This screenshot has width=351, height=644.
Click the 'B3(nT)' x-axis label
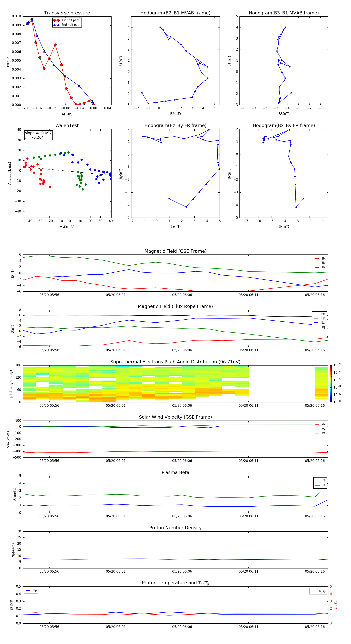pos(284,114)
